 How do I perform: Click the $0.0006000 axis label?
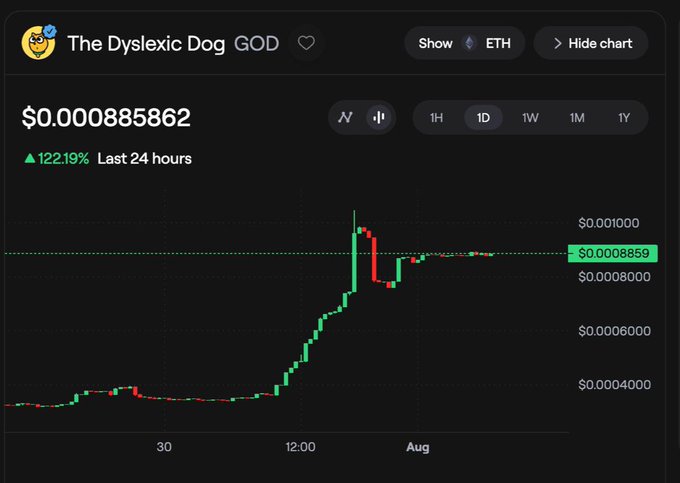tap(614, 331)
